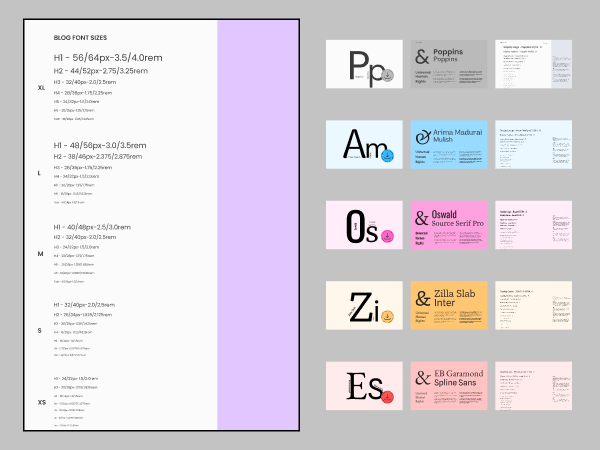Open the rose 'Es' cover thumbnail
This screenshot has height=450, width=600.
coord(364,386)
